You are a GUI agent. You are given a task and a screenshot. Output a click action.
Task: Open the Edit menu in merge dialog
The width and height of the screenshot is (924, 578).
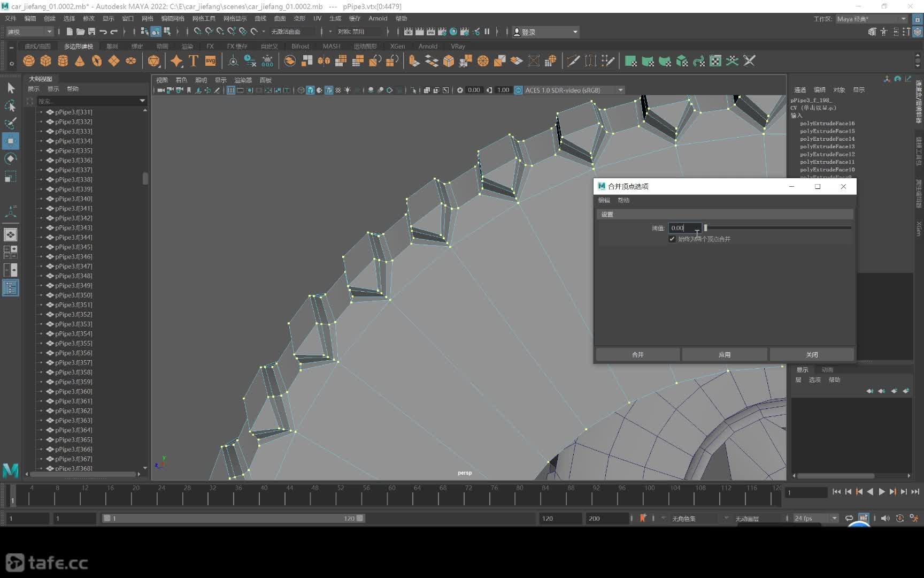604,200
